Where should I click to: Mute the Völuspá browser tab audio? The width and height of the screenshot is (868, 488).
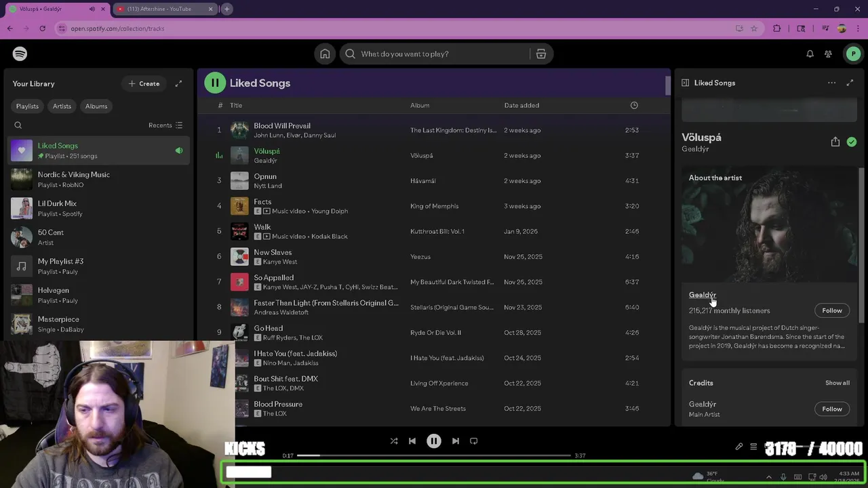click(92, 9)
